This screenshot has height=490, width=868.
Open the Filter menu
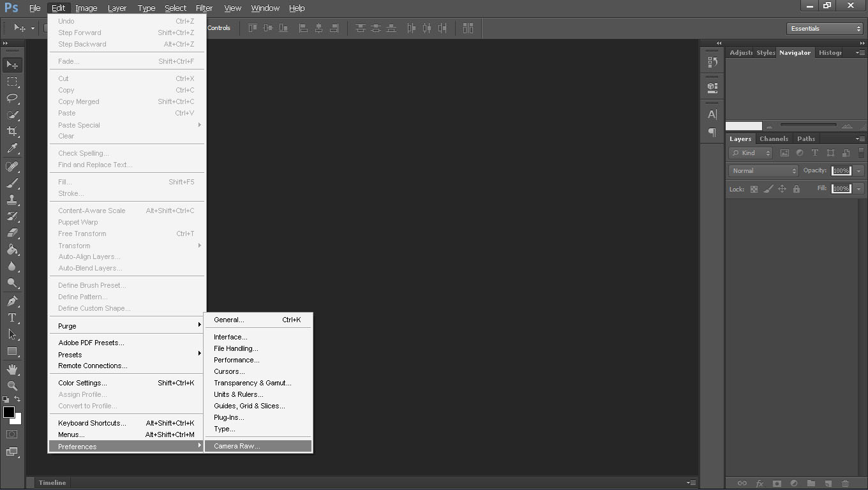click(204, 8)
